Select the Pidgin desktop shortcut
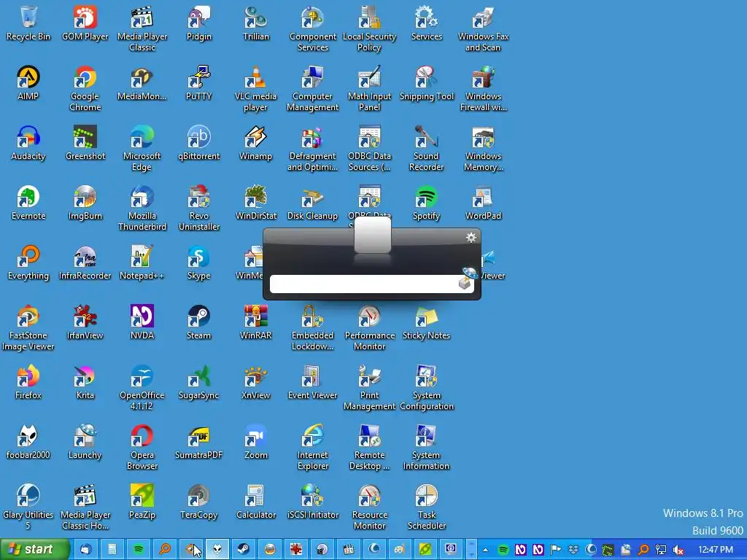This screenshot has width=747, height=560. 199,24
